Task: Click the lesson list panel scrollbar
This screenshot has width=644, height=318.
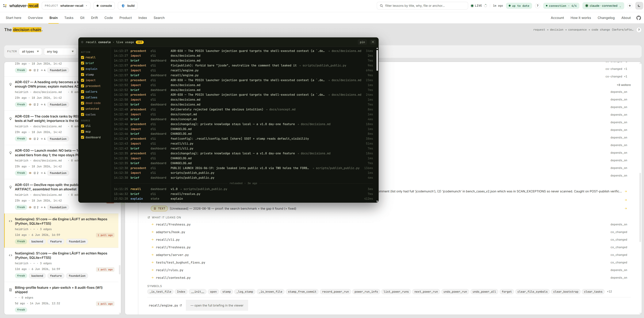Action: pos(120,269)
